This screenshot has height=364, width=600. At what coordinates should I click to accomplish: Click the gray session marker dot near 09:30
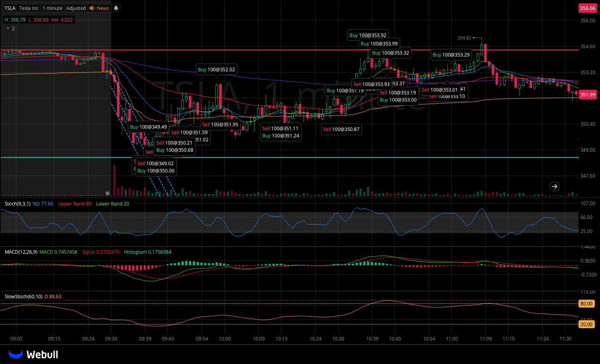pyautogui.click(x=107, y=193)
